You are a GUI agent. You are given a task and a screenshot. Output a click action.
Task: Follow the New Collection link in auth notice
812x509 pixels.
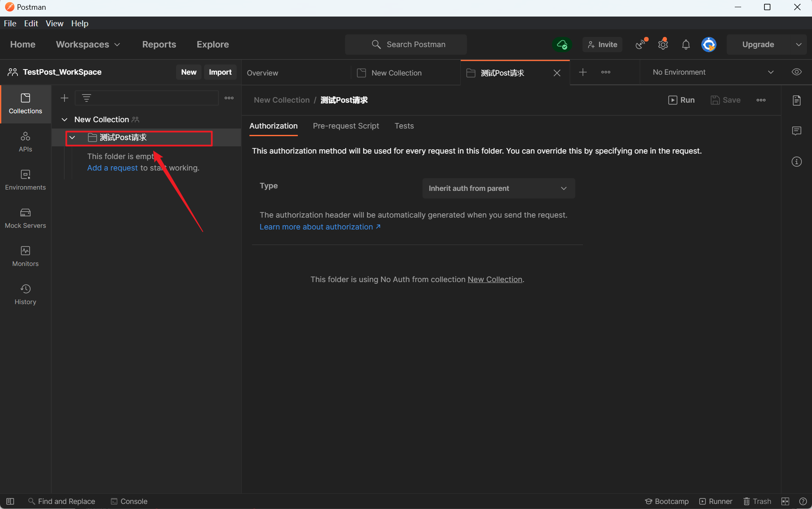point(495,280)
